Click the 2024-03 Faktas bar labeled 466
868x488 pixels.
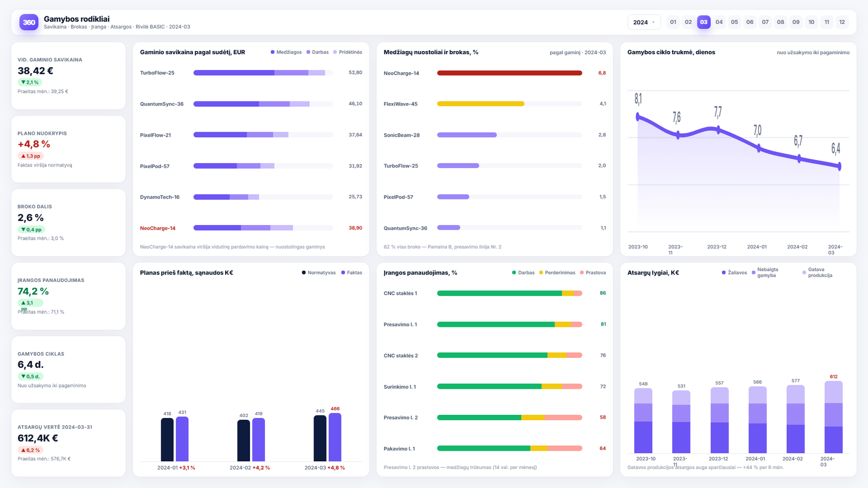point(335,437)
